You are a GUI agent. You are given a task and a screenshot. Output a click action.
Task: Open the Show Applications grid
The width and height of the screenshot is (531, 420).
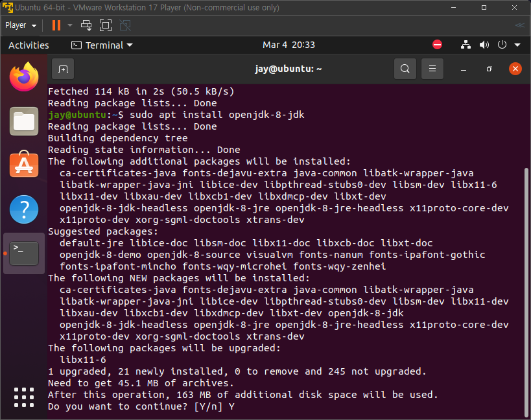[x=23, y=397]
